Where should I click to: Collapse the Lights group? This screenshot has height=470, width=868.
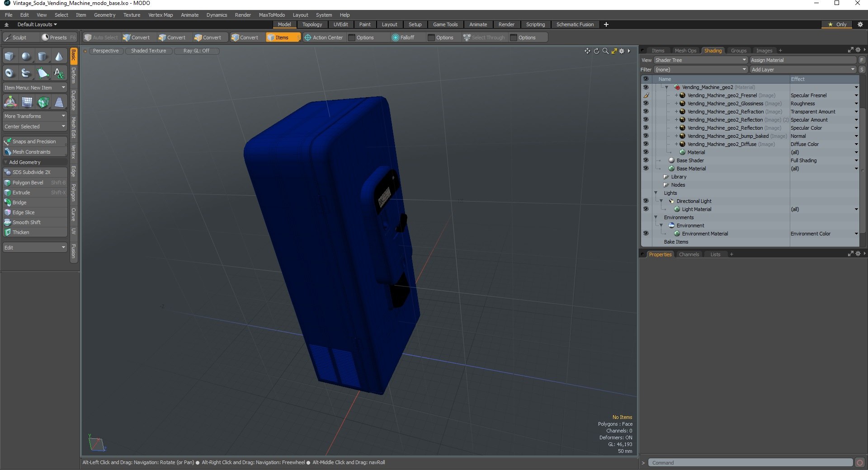[656, 193]
